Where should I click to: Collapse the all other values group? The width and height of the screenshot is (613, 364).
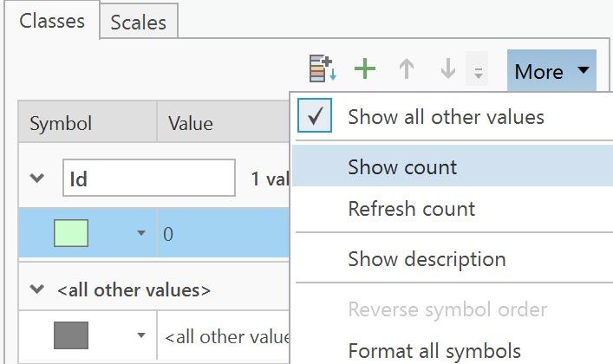pos(37,289)
